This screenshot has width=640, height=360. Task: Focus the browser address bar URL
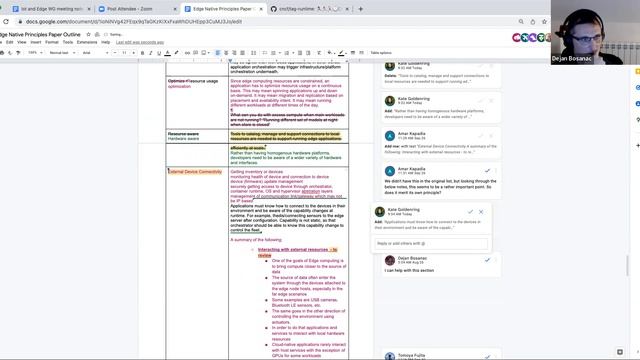[x=134, y=21]
